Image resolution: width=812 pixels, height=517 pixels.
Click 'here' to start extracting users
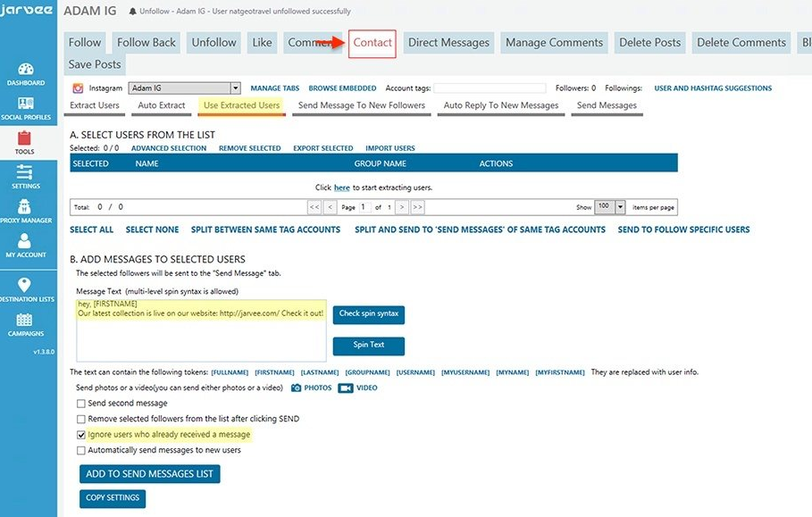point(342,188)
